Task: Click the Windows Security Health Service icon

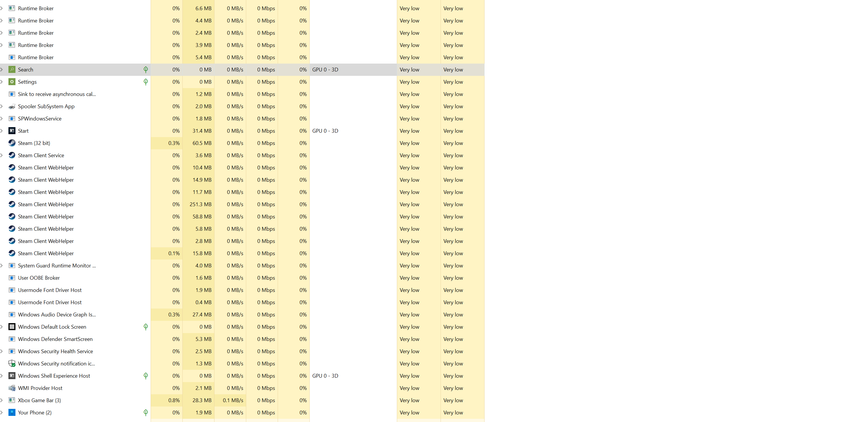Action: pyautogui.click(x=12, y=351)
